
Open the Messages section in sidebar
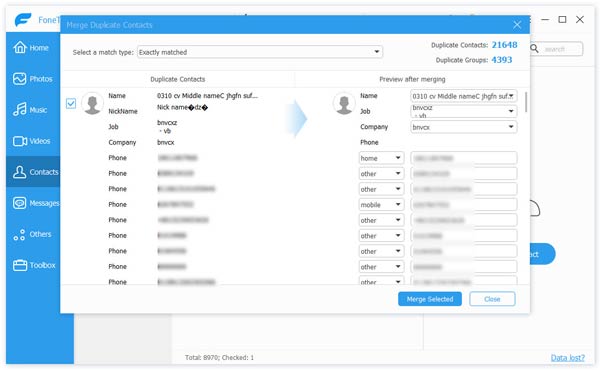click(33, 203)
